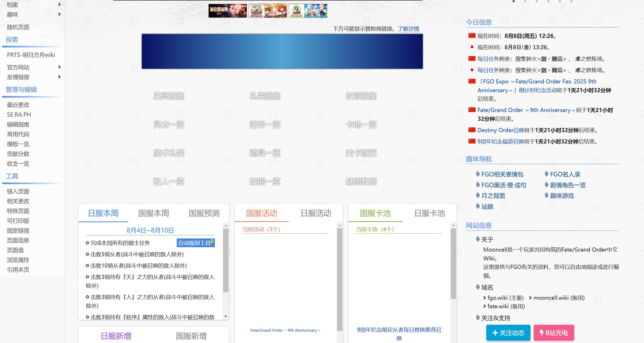Click the diamond bullet icon before FGO名人录

[546, 174]
